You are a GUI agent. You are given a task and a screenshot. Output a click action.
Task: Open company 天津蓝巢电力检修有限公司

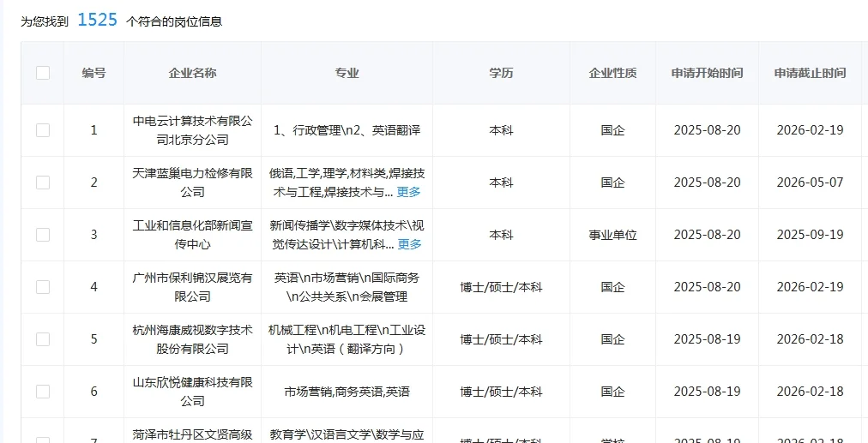click(x=192, y=183)
